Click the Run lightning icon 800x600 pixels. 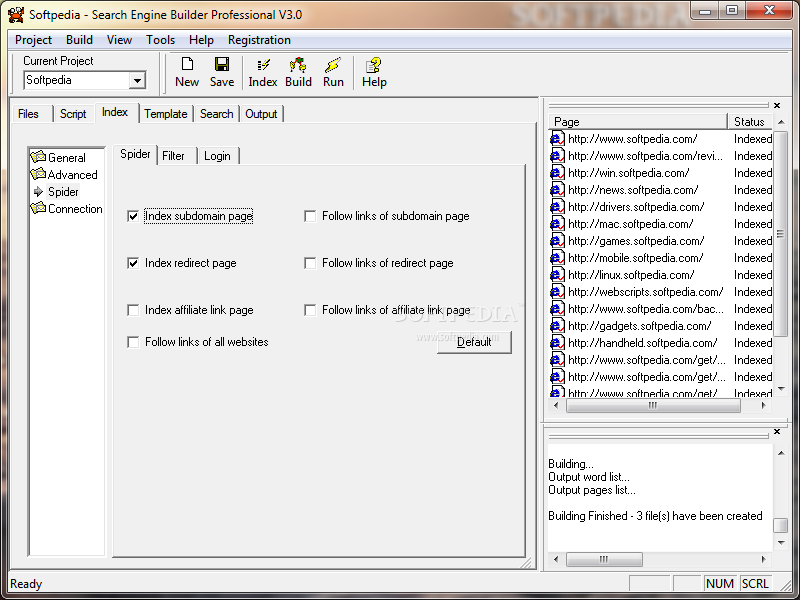pyautogui.click(x=333, y=65)
